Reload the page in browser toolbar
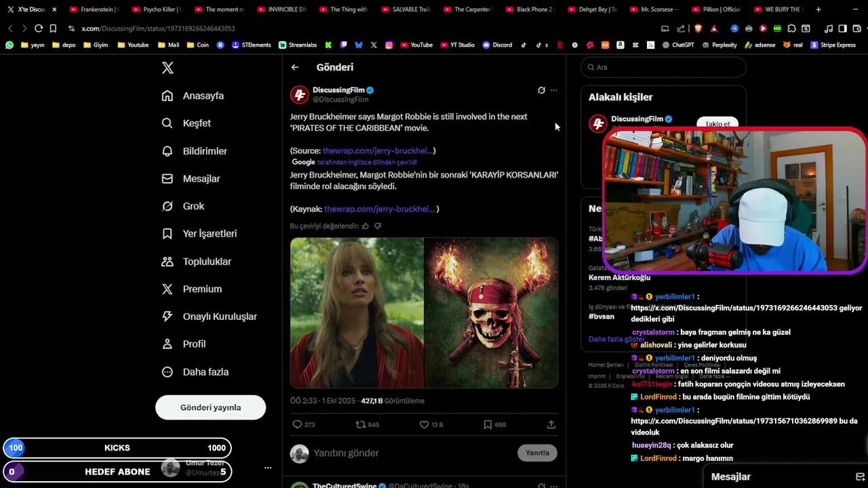This screenshot has height=488, width=868. click(39, 28)
